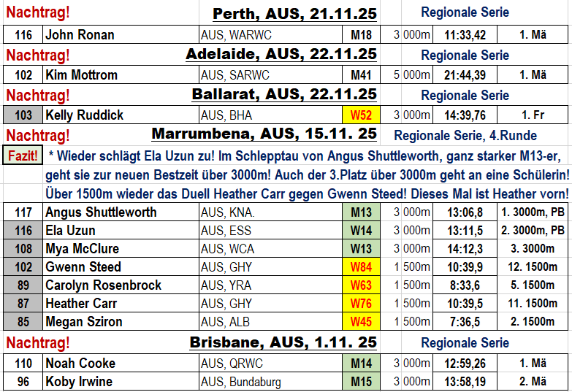Click the Regionale Serie, 4.Runde text

(465, 135)
